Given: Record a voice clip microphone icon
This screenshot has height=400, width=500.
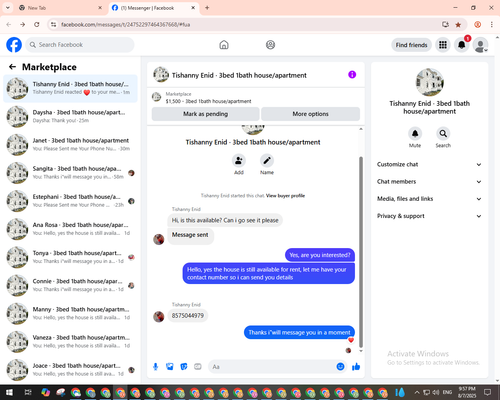Looking at the screenshot, I should [155, 367].
